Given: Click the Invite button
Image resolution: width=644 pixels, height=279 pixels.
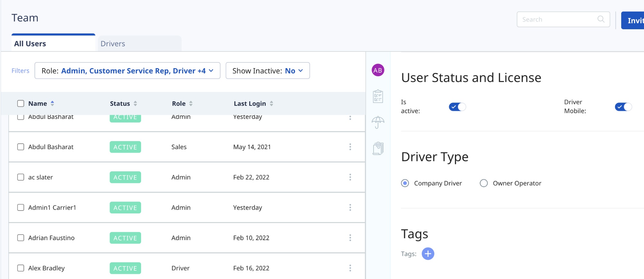Looking at the screenshot, I should (x=633, y=21).
